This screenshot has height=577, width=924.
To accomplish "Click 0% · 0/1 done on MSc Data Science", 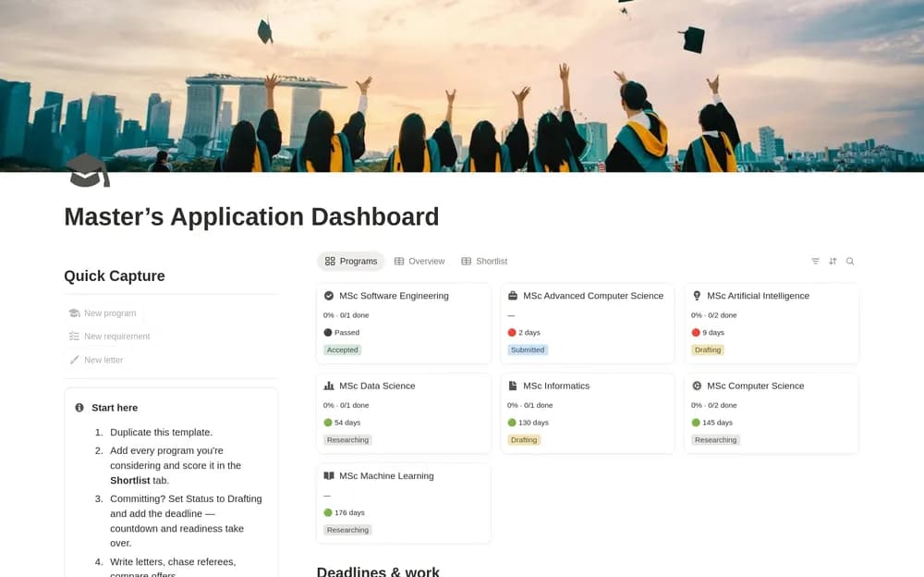I will (x=346, y=405).
